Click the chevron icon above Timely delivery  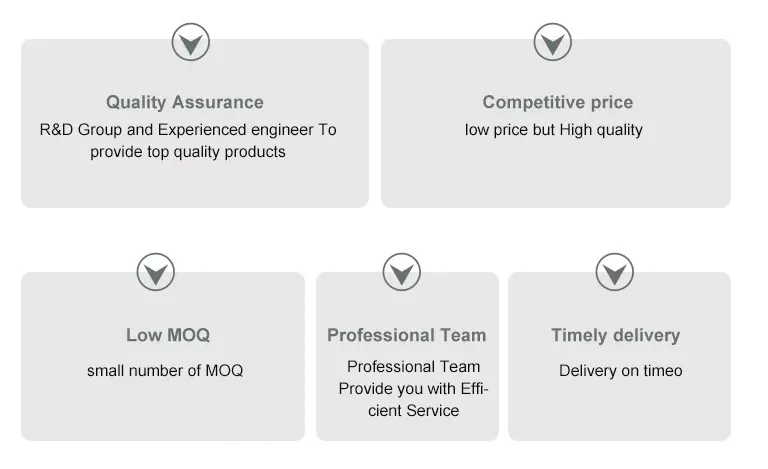(614, 272)
